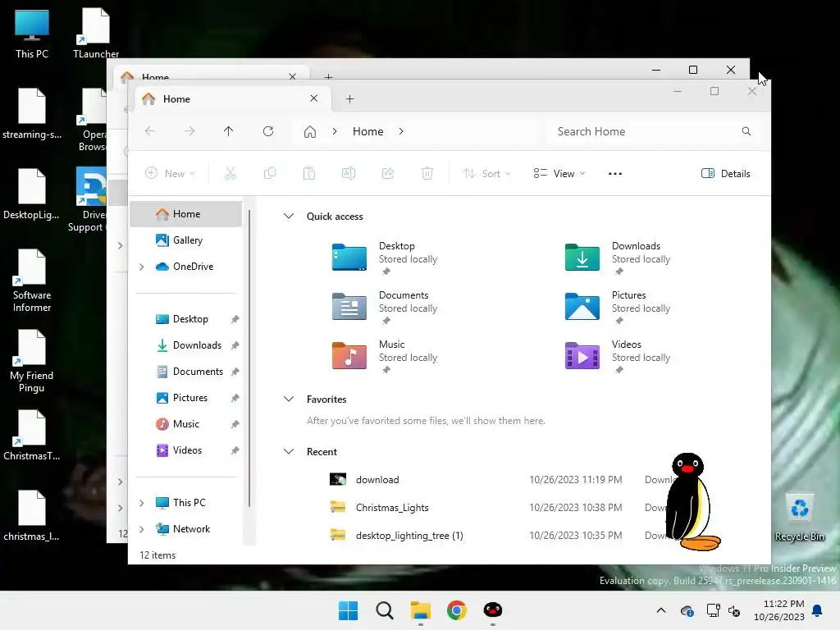Viewport: 840px width, 630px height.
Task: Click Home breadcrumb in address bar
Action: pos(368,131)
